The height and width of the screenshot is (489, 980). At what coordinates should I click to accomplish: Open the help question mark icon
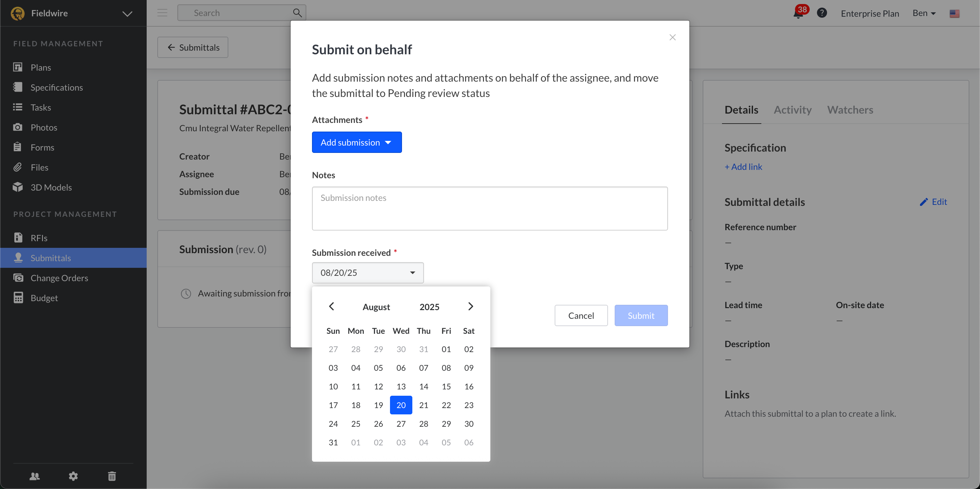[822, 13]
